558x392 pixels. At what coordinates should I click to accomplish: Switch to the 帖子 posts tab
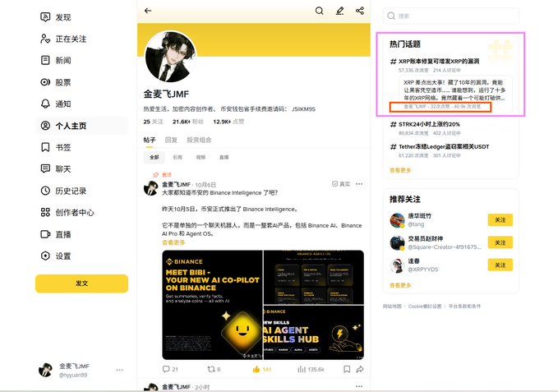(150, 140)
